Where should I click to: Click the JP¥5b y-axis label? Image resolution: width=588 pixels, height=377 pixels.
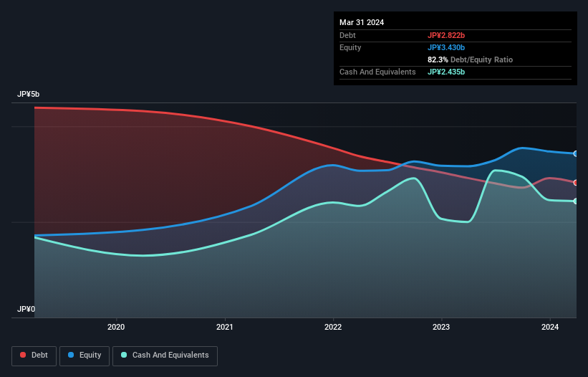pyautogui.click(x=28, y=94)
